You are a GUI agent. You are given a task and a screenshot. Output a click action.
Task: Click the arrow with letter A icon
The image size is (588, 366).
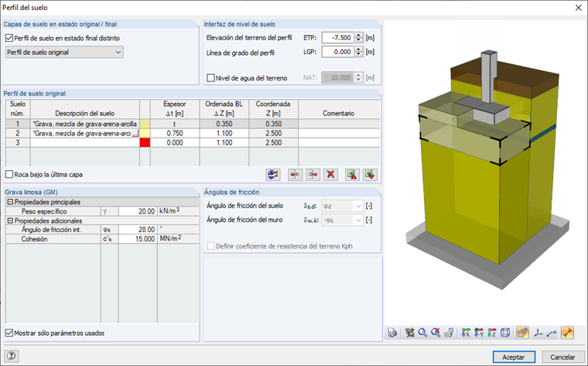coord(551,333)
